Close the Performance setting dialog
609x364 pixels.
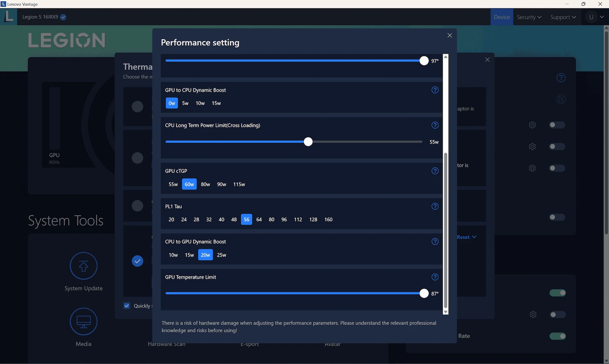point(449,35)
